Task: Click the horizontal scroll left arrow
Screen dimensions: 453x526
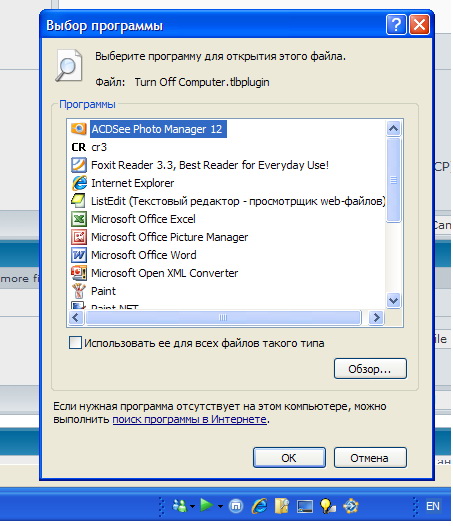Action: [x=76, y=317]
